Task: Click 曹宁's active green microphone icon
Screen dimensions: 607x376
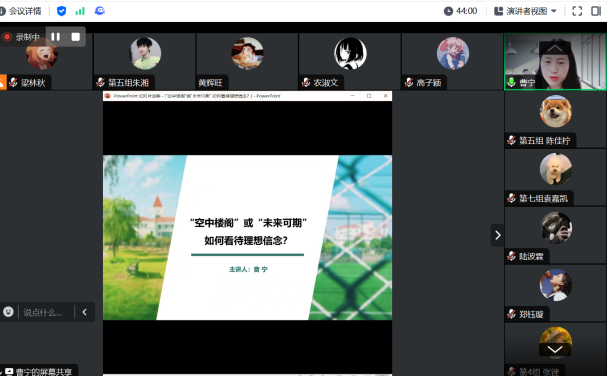Action: coord(511,82)
